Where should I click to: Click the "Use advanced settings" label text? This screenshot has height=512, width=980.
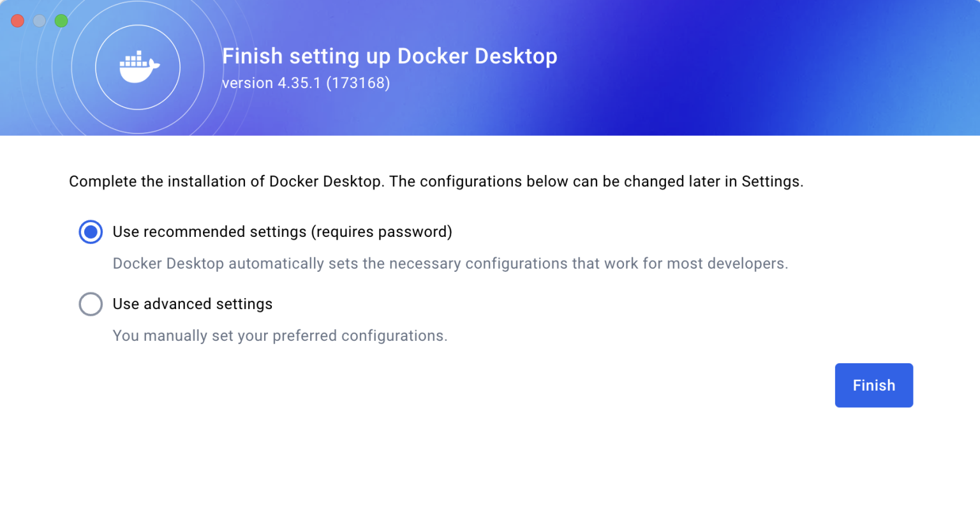pos(192,304)
